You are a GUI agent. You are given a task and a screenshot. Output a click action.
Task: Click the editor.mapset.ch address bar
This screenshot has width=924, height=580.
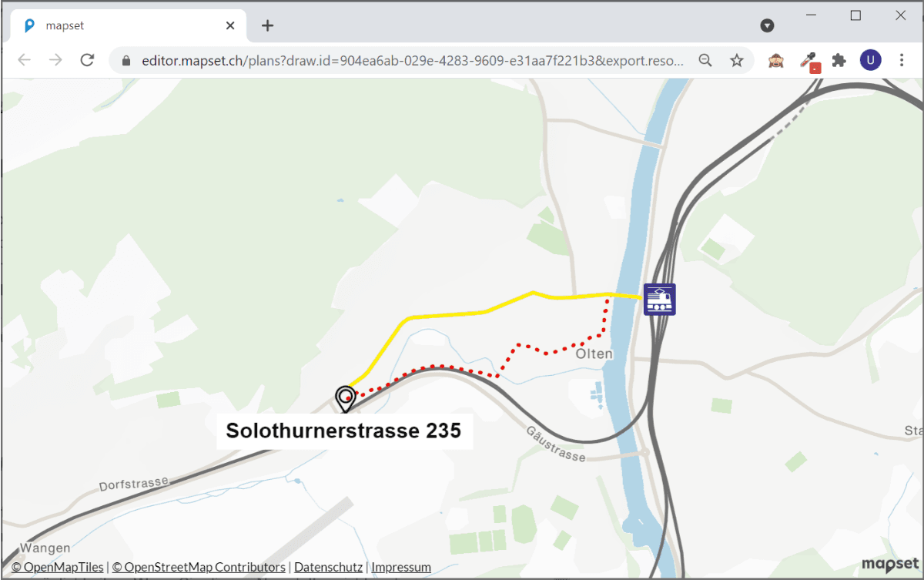[x=412, y=61]
